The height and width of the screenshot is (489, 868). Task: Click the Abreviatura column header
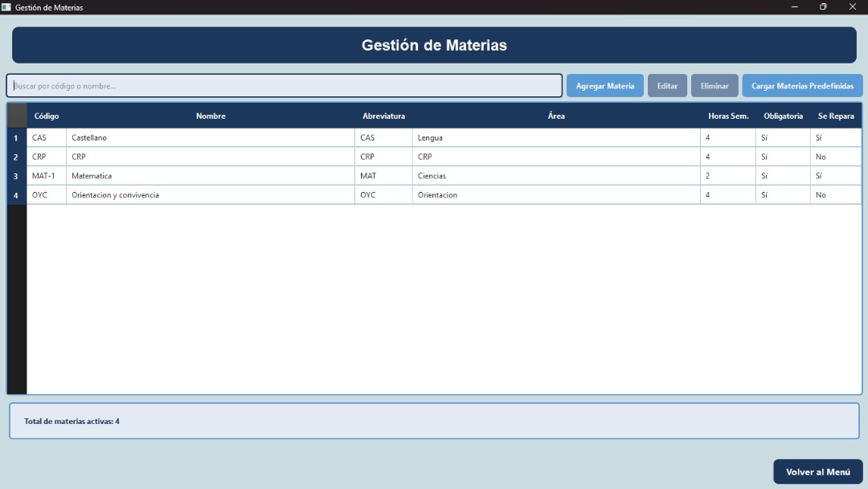(383, 116)
